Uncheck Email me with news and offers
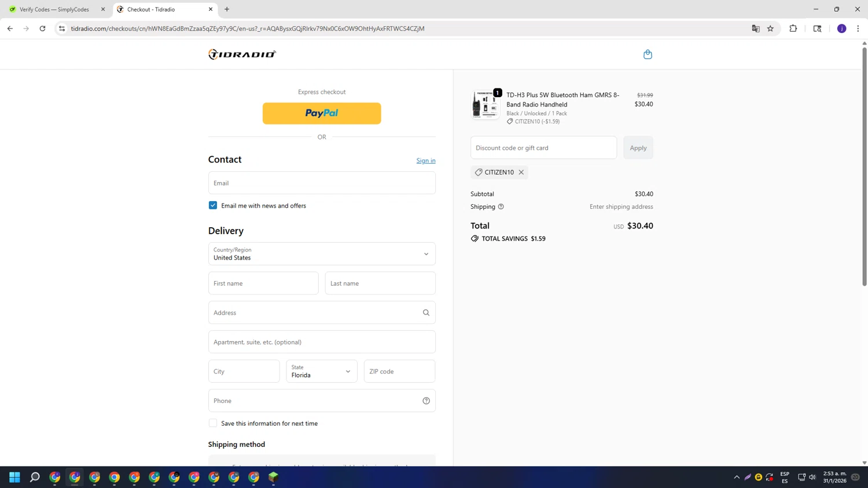Viewport: 868px width, 488px height. pyautogui.click(x=213, y=205)
